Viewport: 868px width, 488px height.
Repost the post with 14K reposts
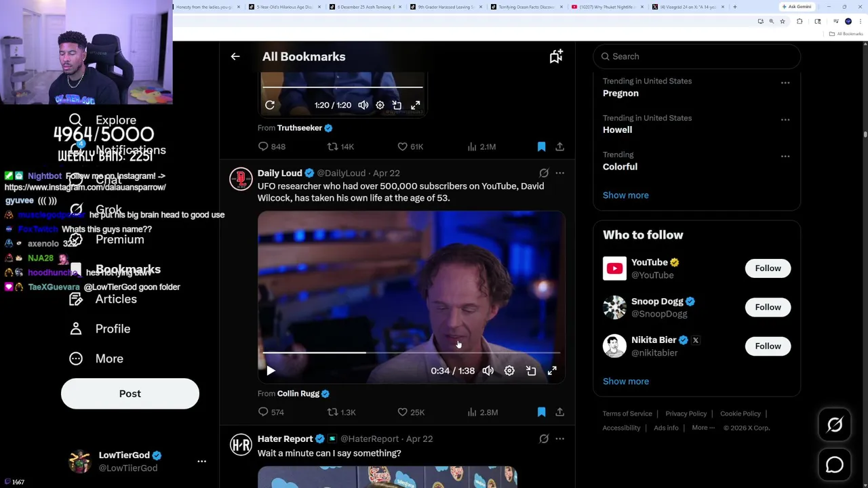(x=340, y=146)
